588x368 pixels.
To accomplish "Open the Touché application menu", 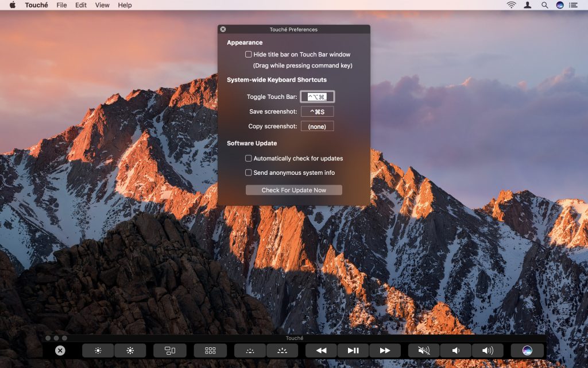I will (36, 5).
